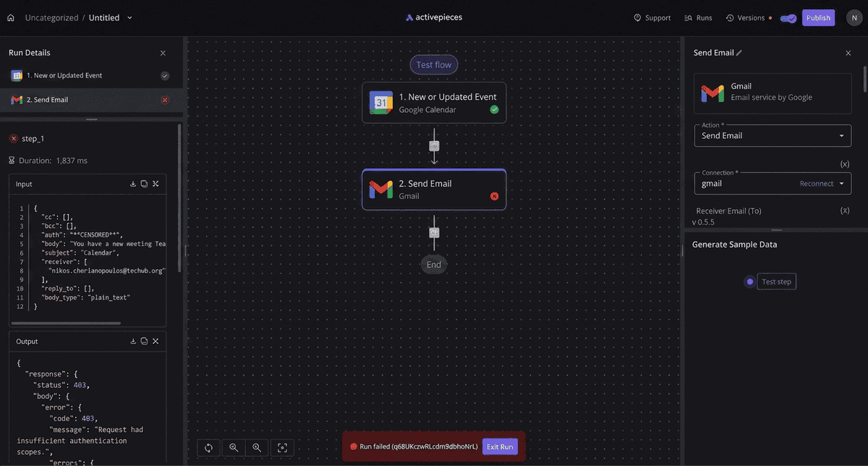Expand the Input JSON viewer
868x466 pixels.
tap(156, 184)
